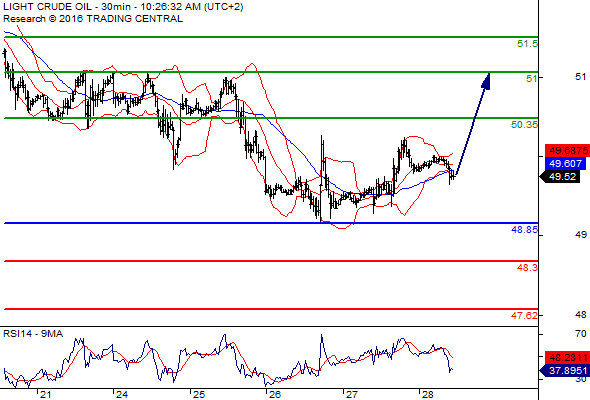Click the date label 24 on time axis
The image size is (590, 400).
click(122, 394)
